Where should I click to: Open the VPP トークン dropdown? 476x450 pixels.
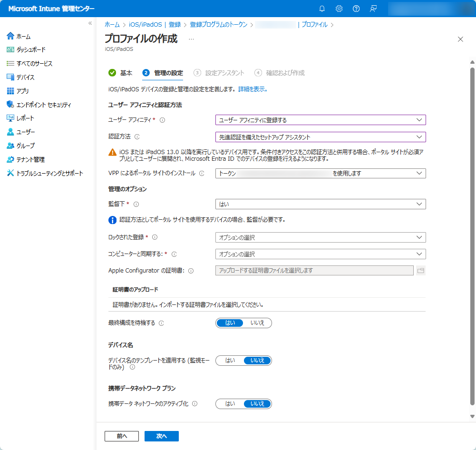pyautogui.click(x=321, y=173)
